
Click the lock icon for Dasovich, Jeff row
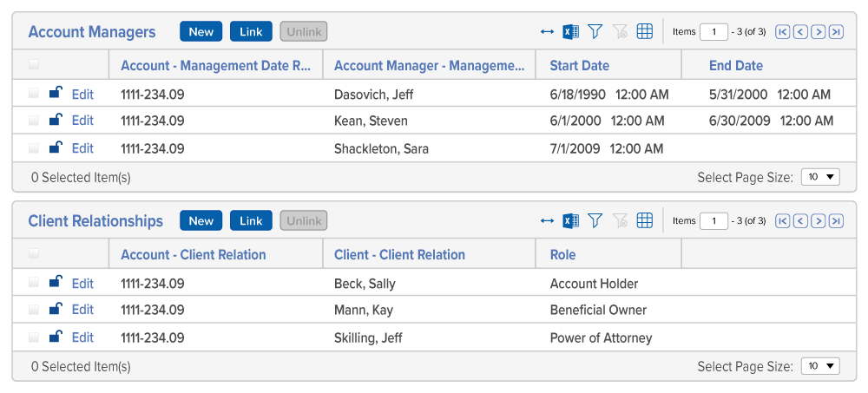pos(56,94)
